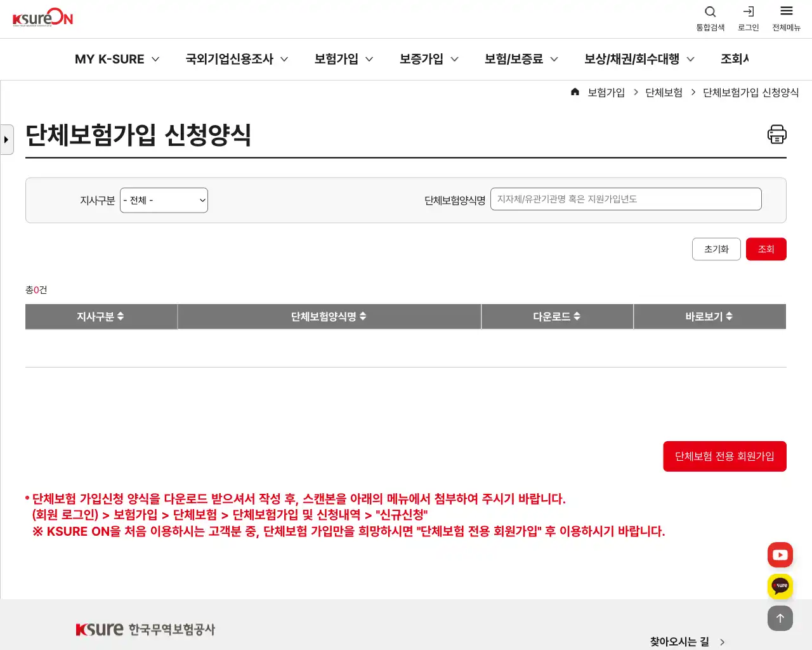The width and height of the screenshot is (812, 650).
Task: Click the 단체보험양식명 text input field
Action: click(x=626, y=199)
